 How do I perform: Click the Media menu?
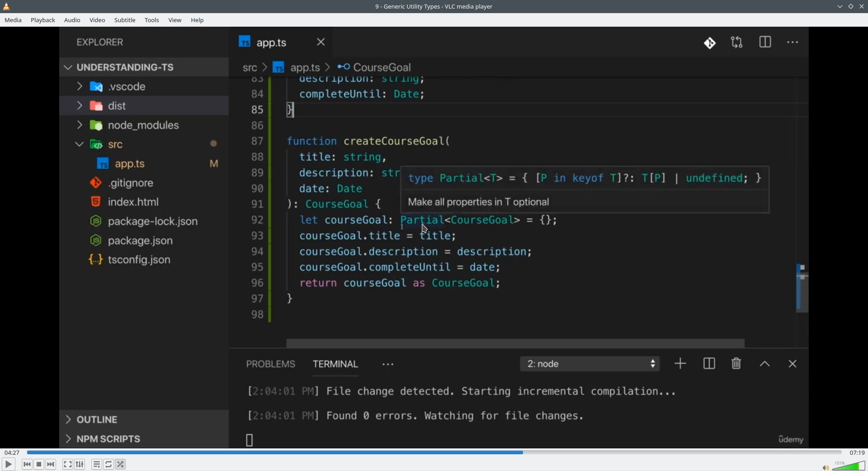pos(13,20)
